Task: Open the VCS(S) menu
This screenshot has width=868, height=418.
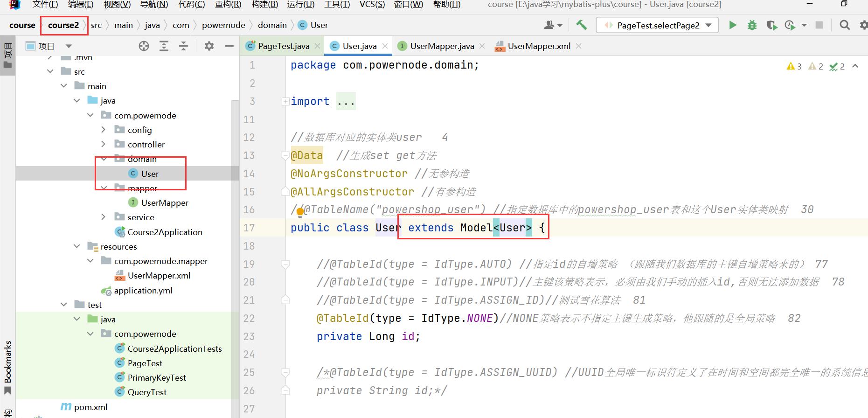Action: (x=372, y=5)
